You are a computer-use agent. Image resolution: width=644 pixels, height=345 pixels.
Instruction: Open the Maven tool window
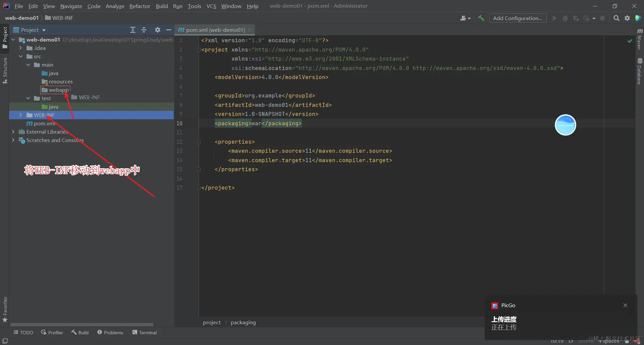[640, 39]
